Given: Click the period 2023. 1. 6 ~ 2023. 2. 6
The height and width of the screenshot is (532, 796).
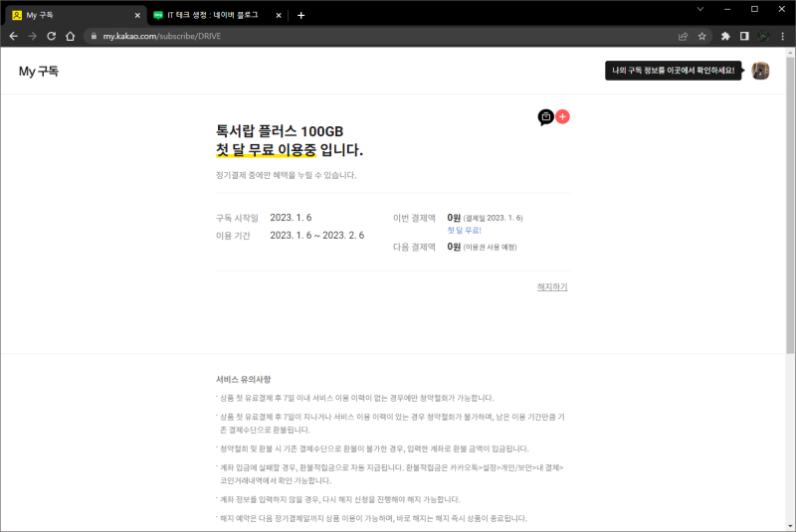Looking at the screenshot, I should click(x=317, y=236).
